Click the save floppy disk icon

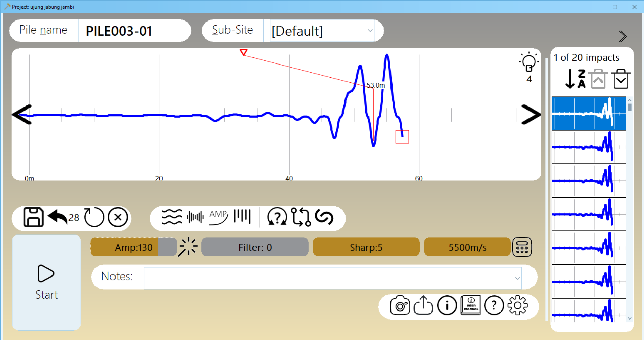(33, 217)
